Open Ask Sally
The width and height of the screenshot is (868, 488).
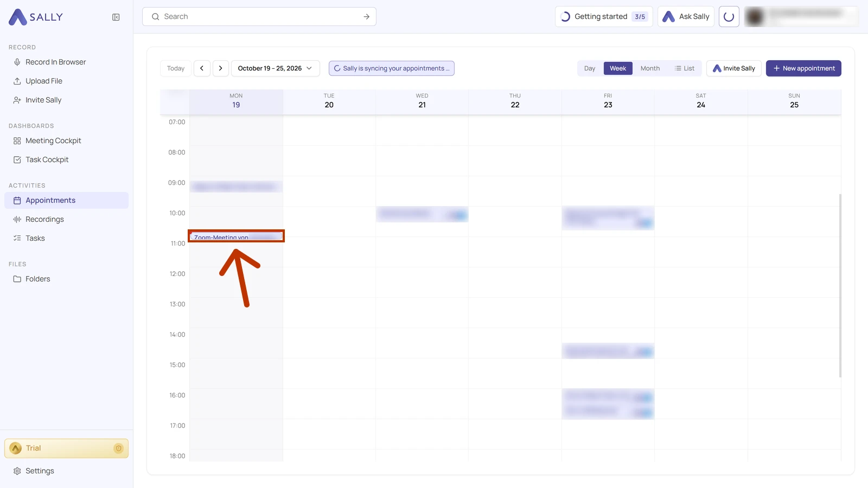(686, 17)
